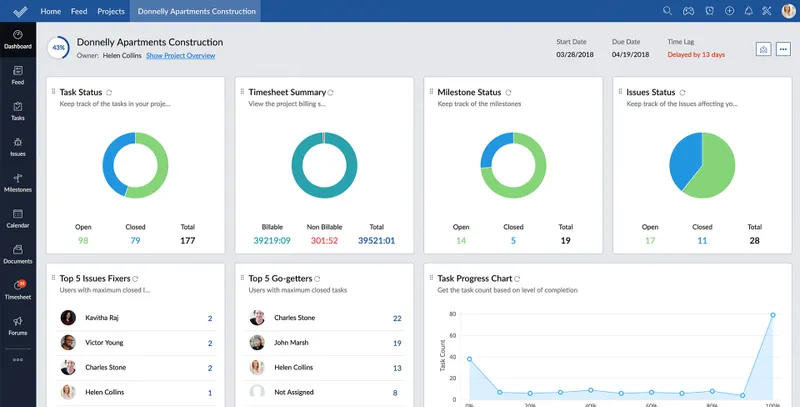Click the 43% project progress ring

(59, 47)
